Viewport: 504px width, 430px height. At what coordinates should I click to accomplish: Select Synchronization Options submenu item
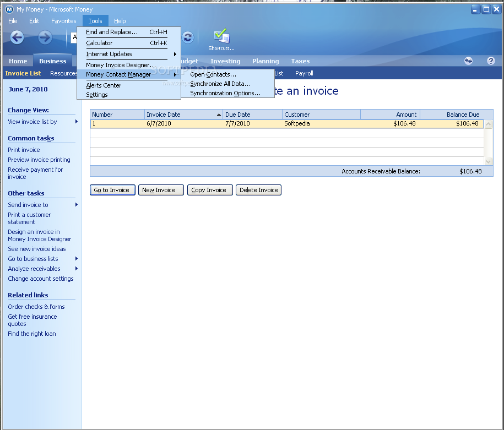tap(227, 93)
